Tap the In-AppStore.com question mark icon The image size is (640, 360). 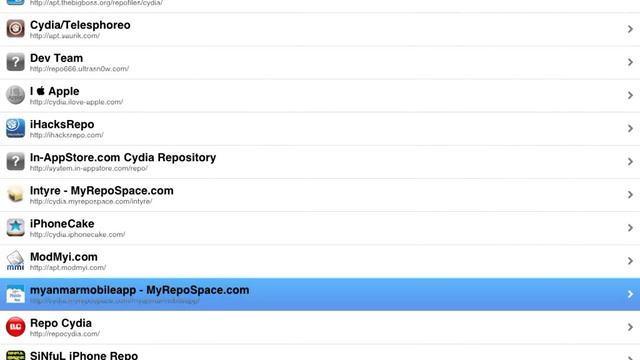tap(16, 161)
